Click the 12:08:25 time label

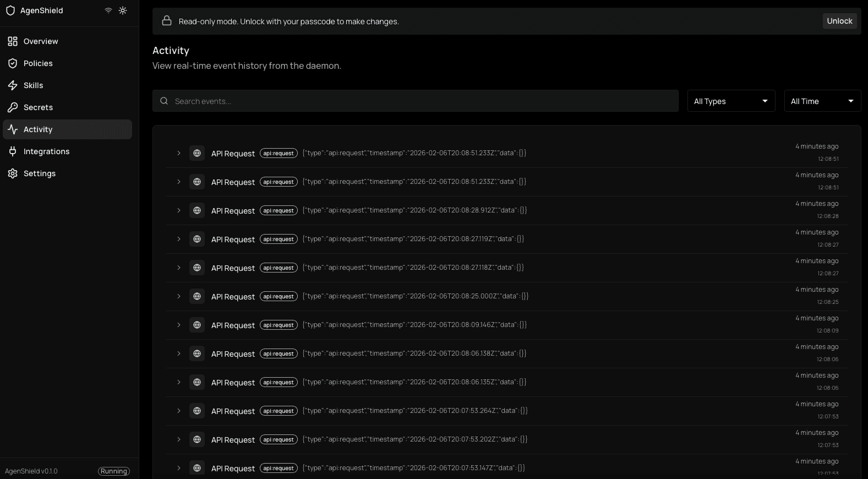[x=828, y=302]
